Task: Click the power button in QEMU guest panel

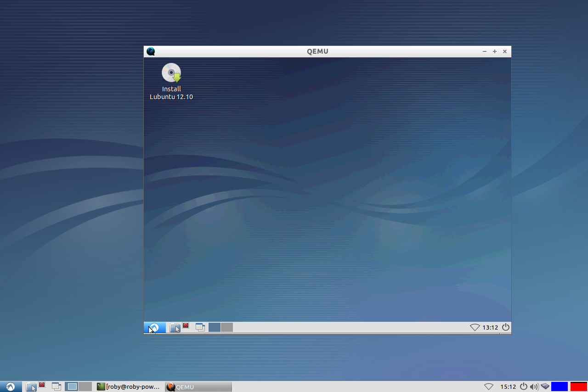Action: coord(506,327)
